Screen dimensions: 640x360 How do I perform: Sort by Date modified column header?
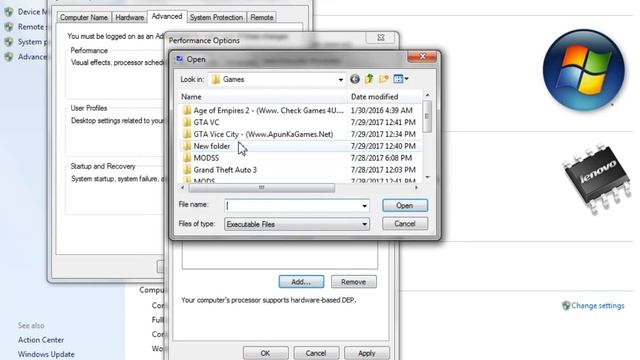[384, 97]
